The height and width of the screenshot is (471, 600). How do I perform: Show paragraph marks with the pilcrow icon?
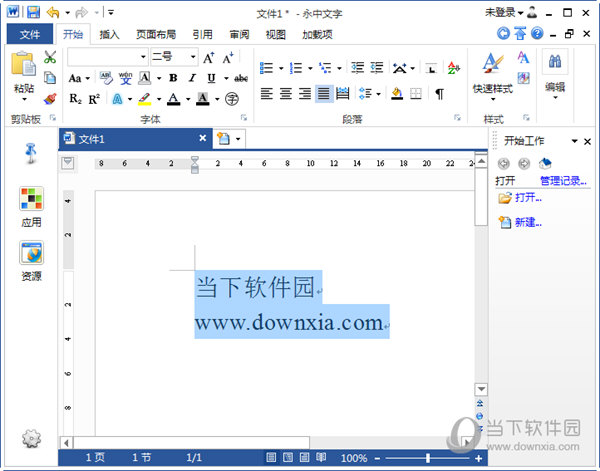coord(440,94)
